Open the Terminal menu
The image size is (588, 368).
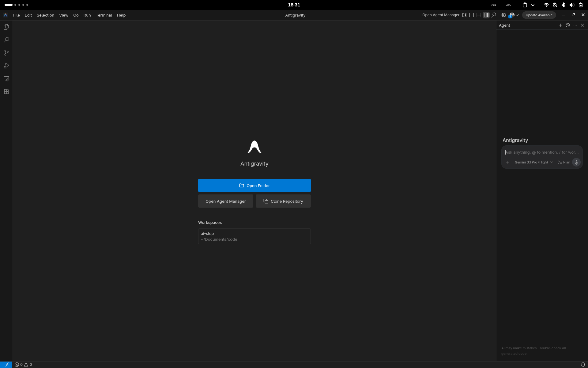pyautogui.click(x=104, y=15)
